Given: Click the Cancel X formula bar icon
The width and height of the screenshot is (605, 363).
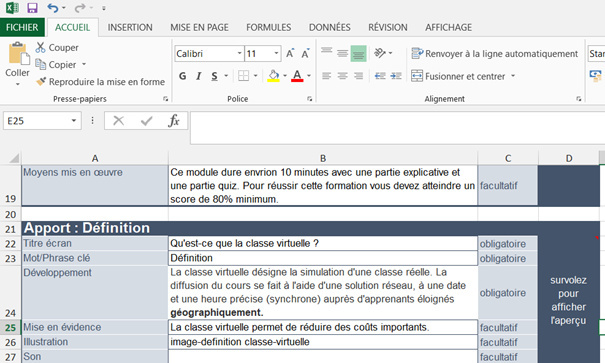Looking at the screenshot, I should [118, 121].
